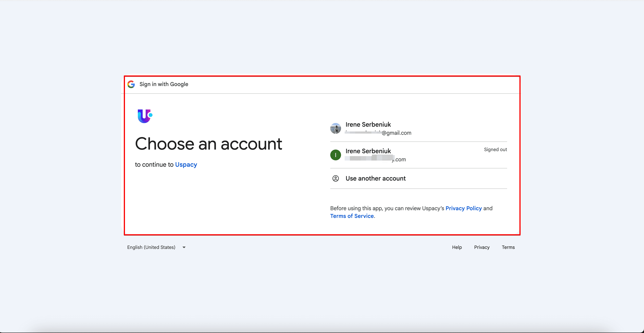This screenshot has width=644, height=333.
Task: Select the green "I" avatar account
Action: (x=335, y=155)
